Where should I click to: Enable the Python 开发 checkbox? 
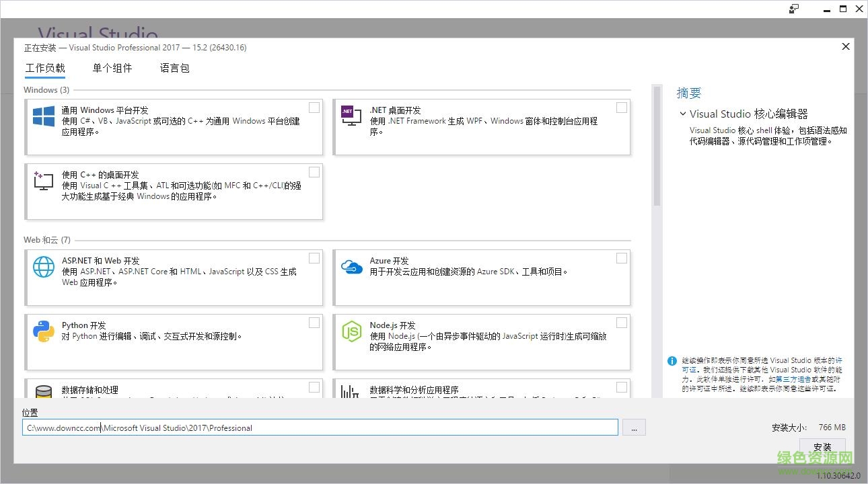click(314, 323)
